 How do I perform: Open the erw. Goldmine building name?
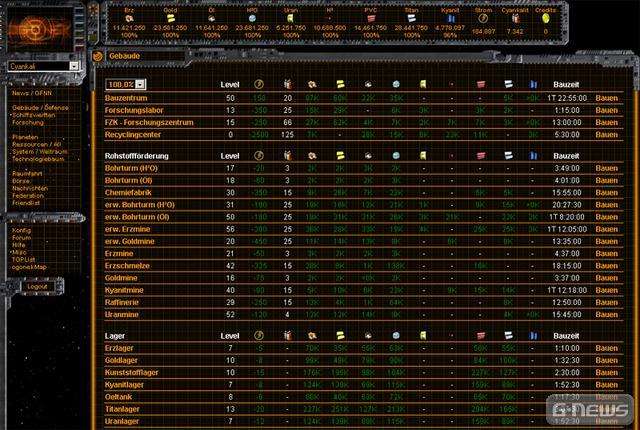[x=129, y=241]
